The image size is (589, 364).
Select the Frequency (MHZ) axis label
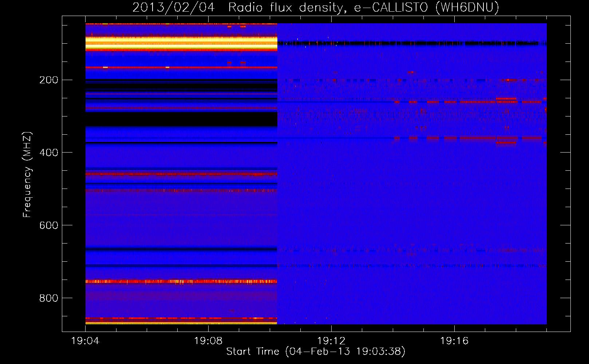(x=27, y=174)
